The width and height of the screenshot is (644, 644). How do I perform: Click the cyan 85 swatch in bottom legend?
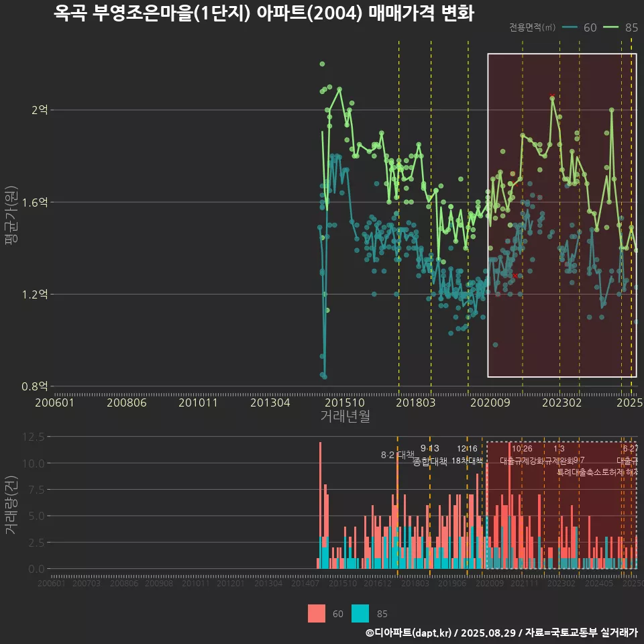tap(360, 614)
